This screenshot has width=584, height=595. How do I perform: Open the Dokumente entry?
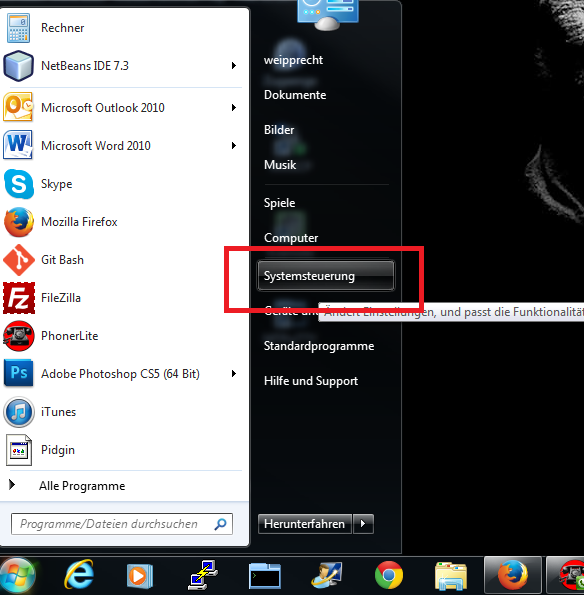pyautogui.click(x=295, y=95)
